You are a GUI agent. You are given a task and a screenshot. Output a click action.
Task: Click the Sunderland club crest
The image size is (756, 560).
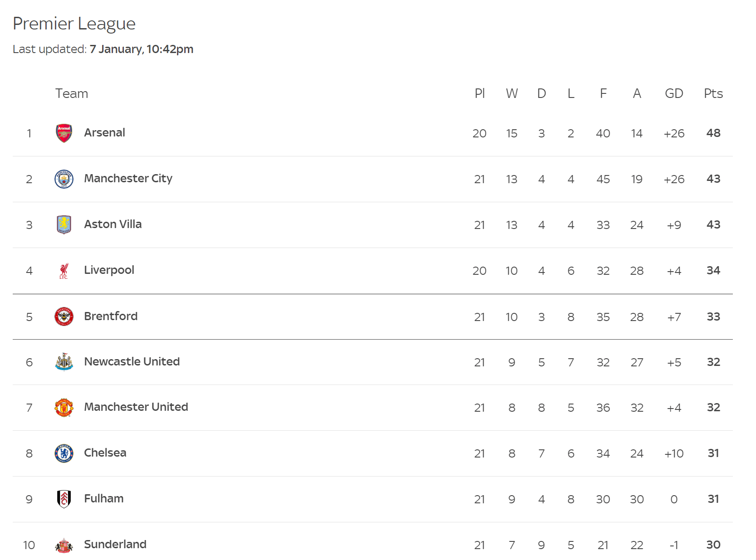[64, 545]
